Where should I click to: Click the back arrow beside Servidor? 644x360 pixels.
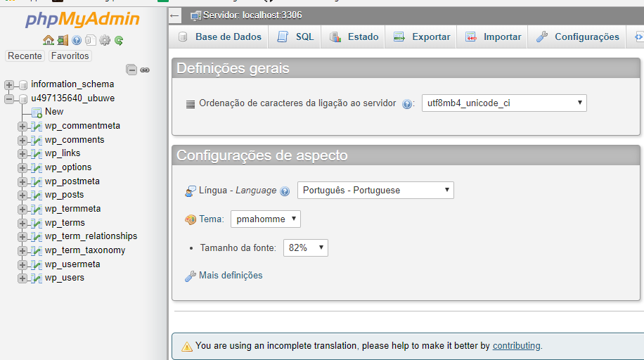click(174, 16)
